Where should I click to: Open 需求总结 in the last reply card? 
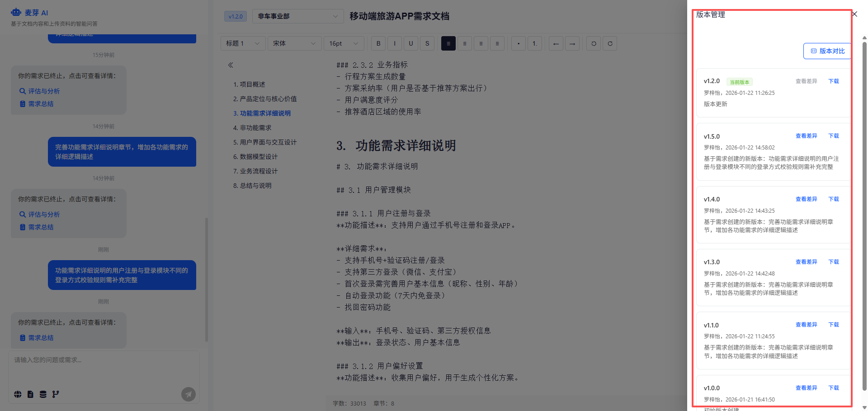(x=36, y=338)
